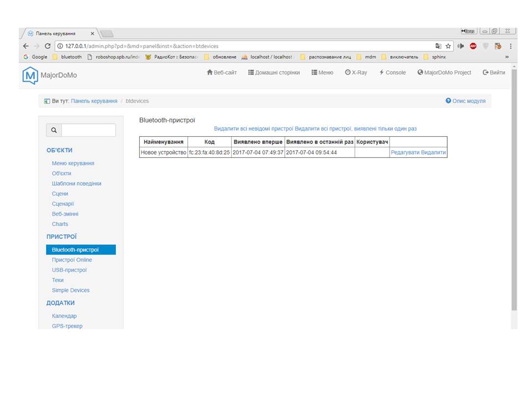Open Пристрої Online in the sidebar
Image resolution: width=532 pixels, height=399 pixels.
point(72,260)
